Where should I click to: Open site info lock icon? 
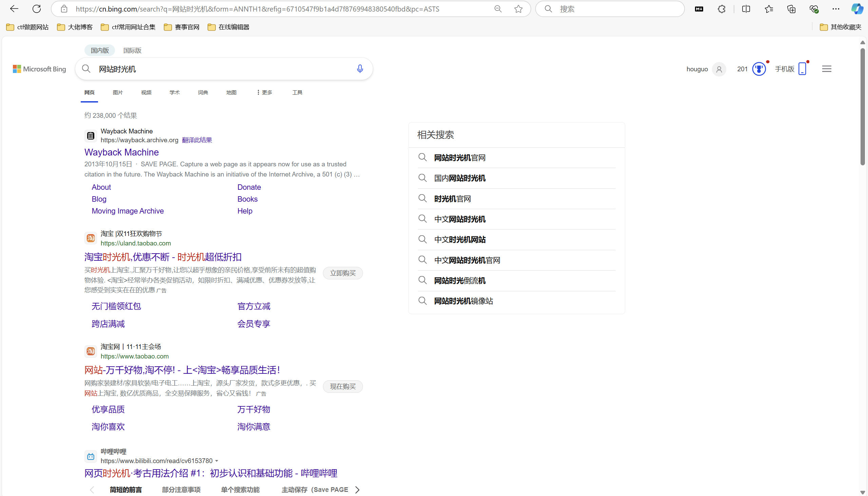click(x=64, y=9)
